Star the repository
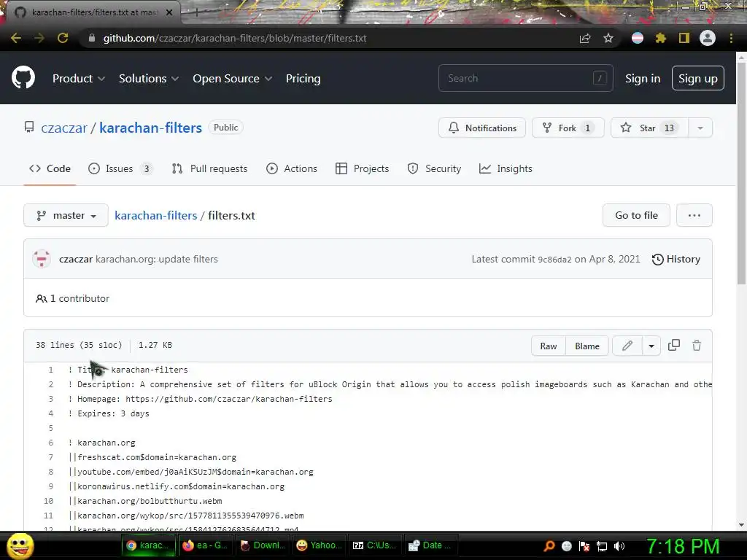 tap(650, 128)
